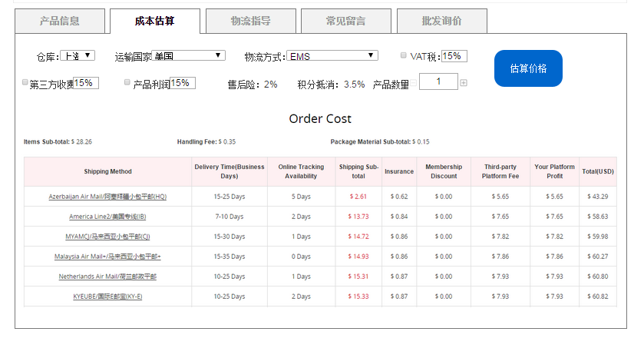Expand the 运输国家 country dropdown
This screenshot has height=345, width=644.
[x=188, y=55]
